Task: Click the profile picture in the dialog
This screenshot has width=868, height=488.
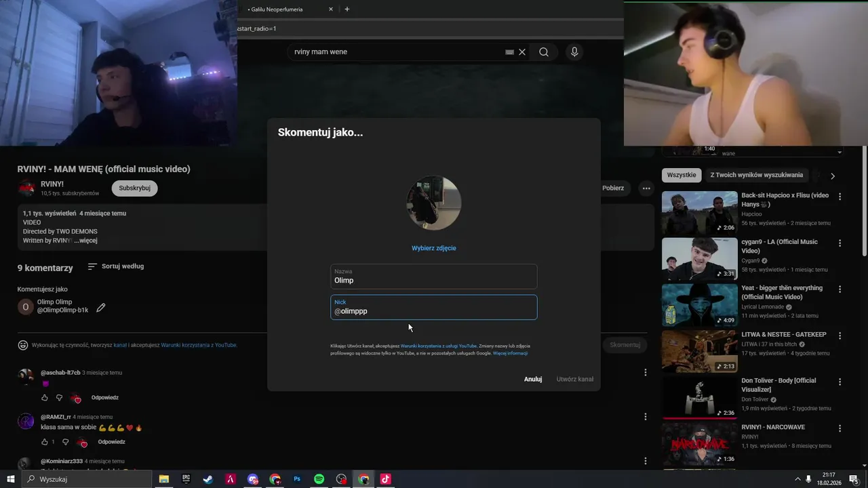Action: point(434,203)
